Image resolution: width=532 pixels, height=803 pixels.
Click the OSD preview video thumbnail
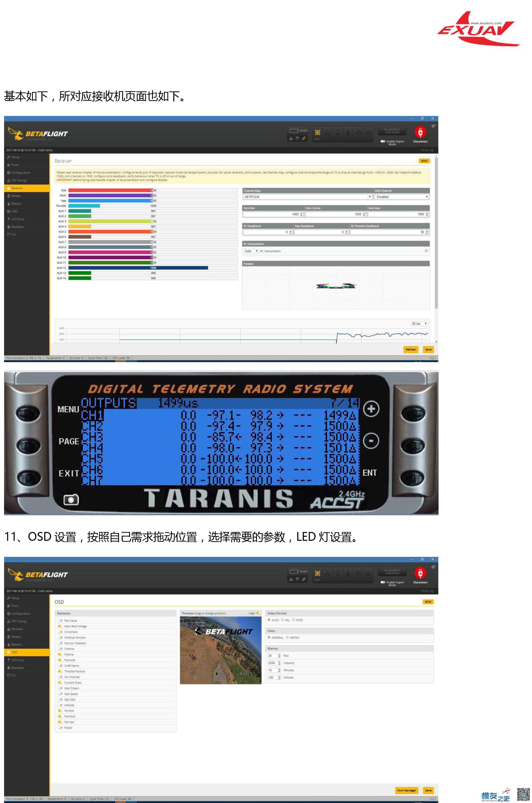click(221, 650)
